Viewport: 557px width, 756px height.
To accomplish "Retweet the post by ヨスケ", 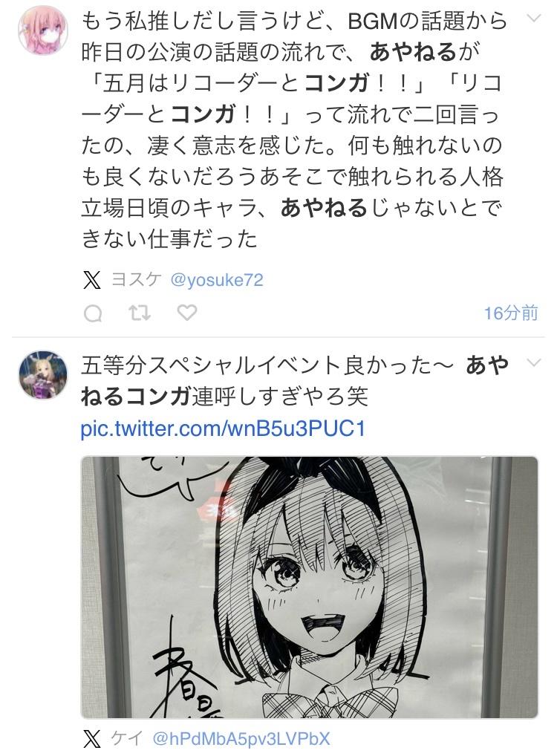I will [140, 313].
